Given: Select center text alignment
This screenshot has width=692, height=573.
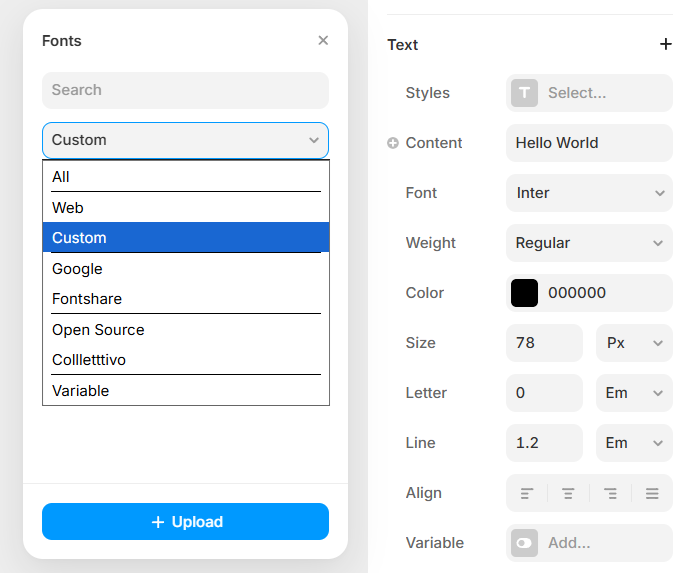Looking at the screenshot, I should click(x=568, y=493).
